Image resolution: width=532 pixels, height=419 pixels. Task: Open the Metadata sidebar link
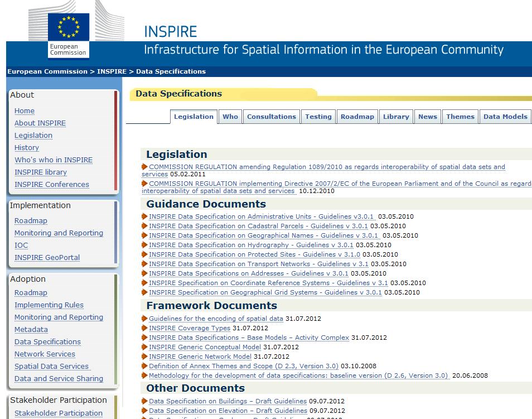[x=31, y=330]
